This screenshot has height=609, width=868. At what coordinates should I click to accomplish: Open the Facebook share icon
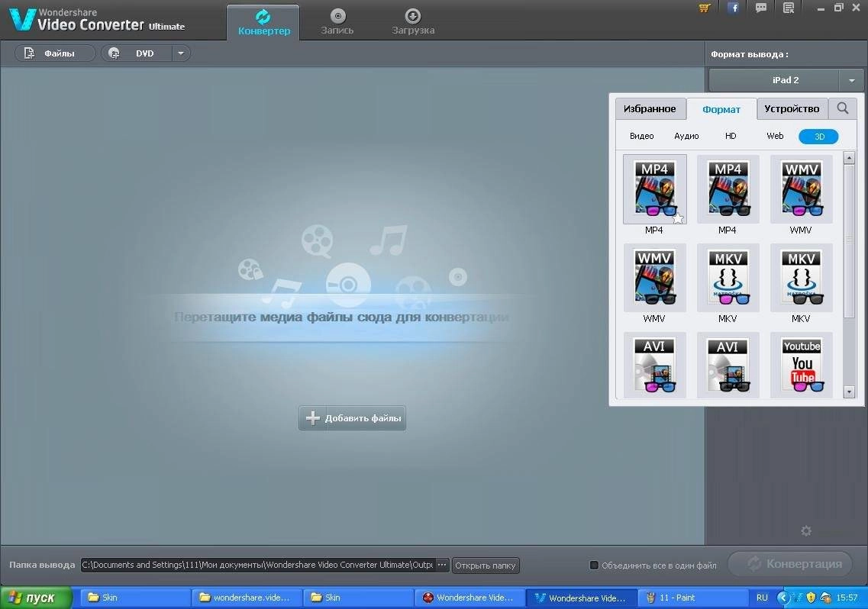click(734, 8)
